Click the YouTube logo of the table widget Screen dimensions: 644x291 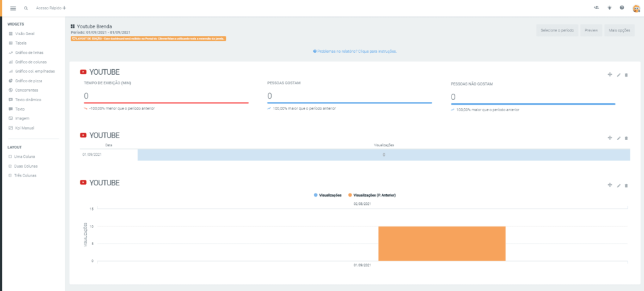coord(84,136)
